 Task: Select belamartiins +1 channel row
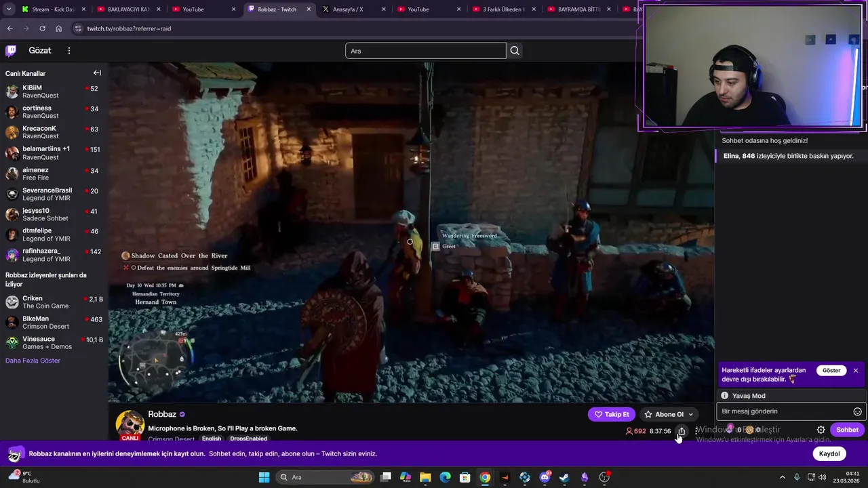[x=54, y=152]
